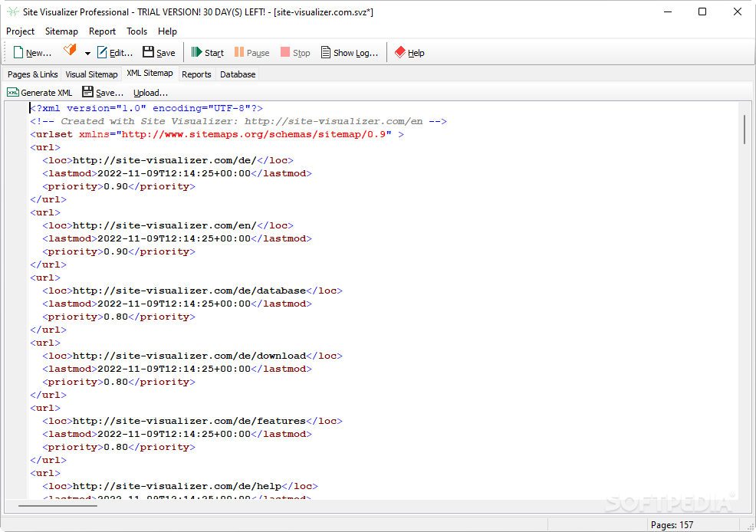Start the crawl with Start button

207,53
